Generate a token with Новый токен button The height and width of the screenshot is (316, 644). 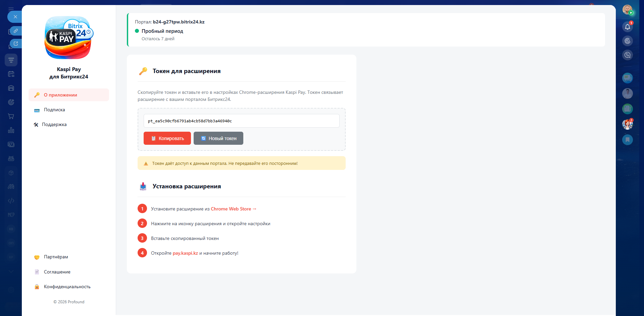[x=218, y=138]
